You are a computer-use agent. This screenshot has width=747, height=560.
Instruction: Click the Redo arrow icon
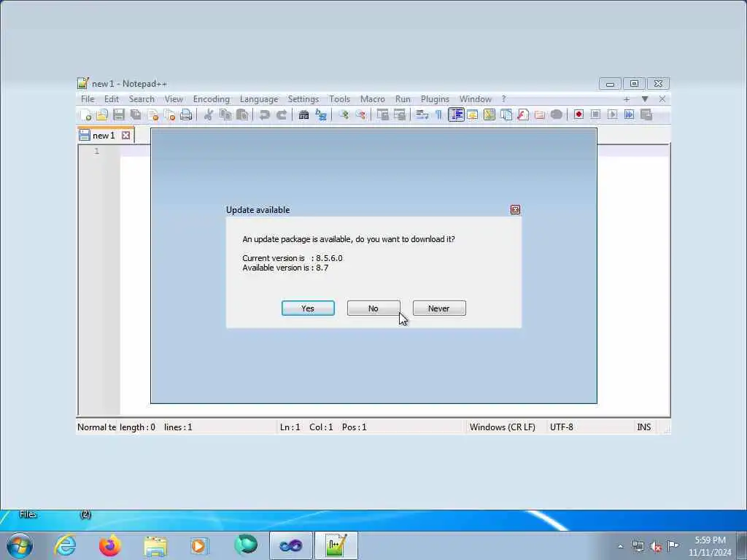282,114
